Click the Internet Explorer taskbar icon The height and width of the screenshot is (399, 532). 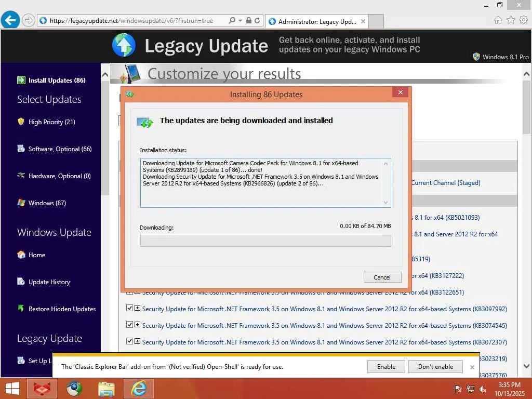click(x=139, y=389)
